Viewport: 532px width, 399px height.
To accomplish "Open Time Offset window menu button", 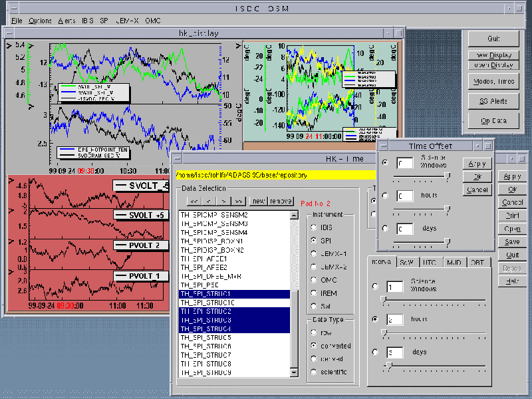I will pos(384,146).
